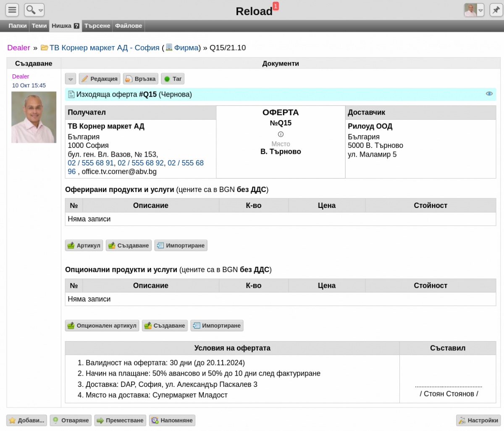
Task: Expand the document actions arrow button
Action: coord(71,79)
